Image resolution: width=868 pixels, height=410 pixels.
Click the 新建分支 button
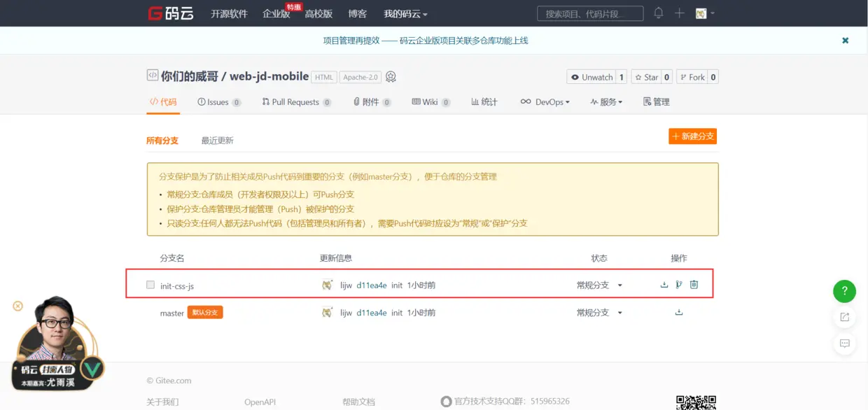point(692,136)
